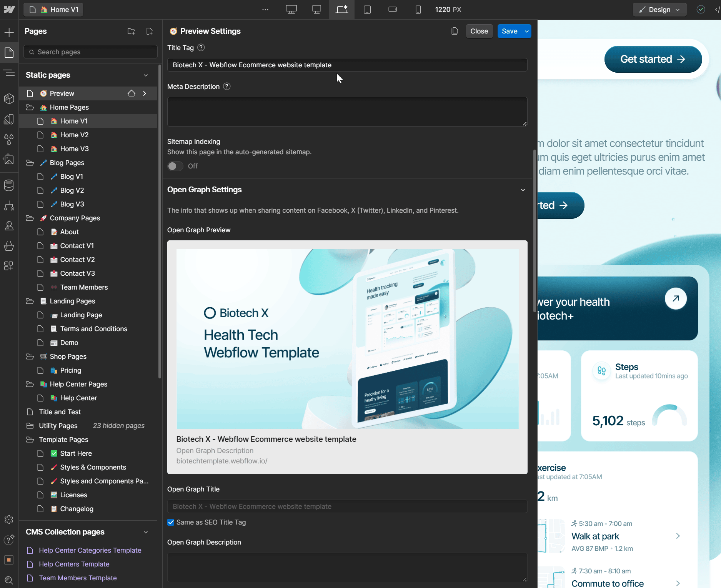Collapse the Open Graph Settings section
Screen dimensions: 721x588
[523, 190]
